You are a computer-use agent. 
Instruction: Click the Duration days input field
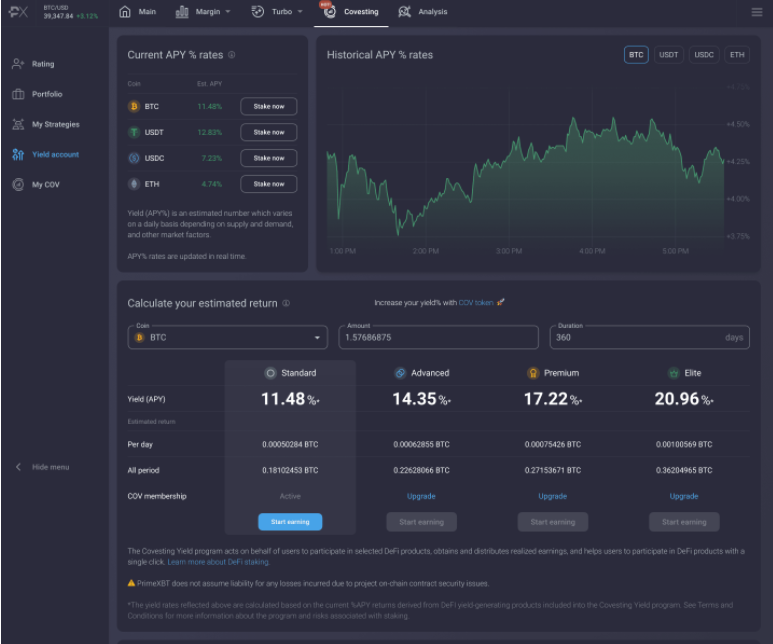coord(649,337)
